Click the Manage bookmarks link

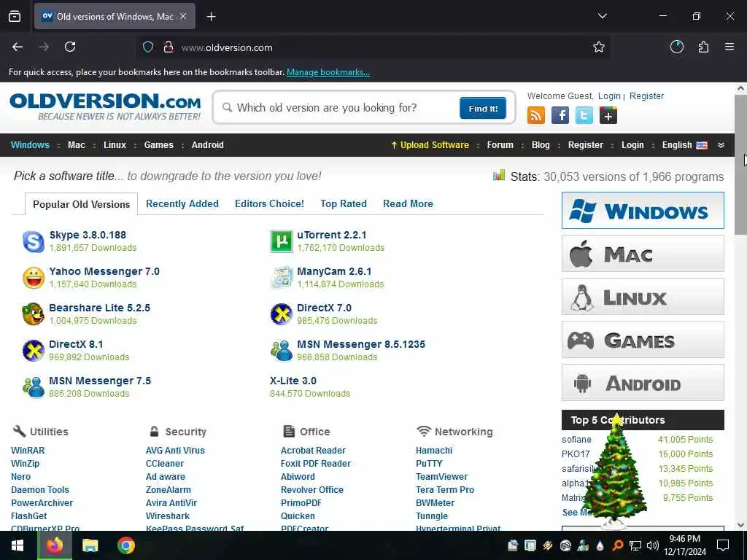point(328,72)
